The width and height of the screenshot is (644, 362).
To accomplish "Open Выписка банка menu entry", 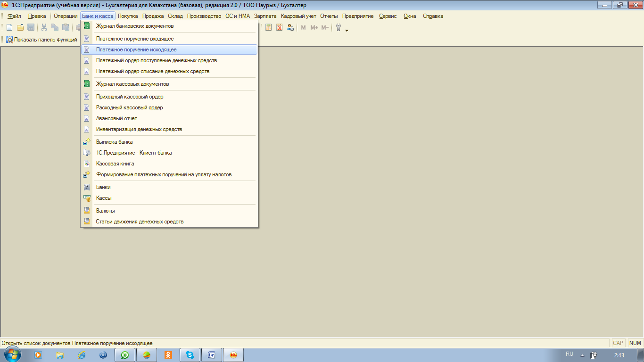I will tap(169, 142).
